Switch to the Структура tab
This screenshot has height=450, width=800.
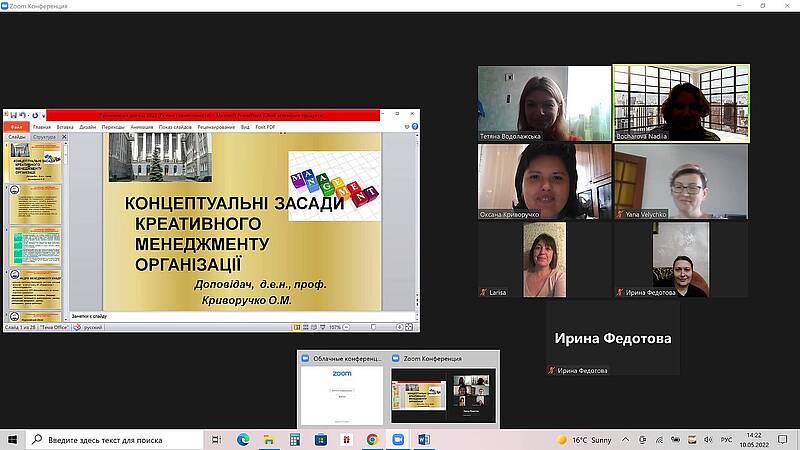[x=44, y=136]
